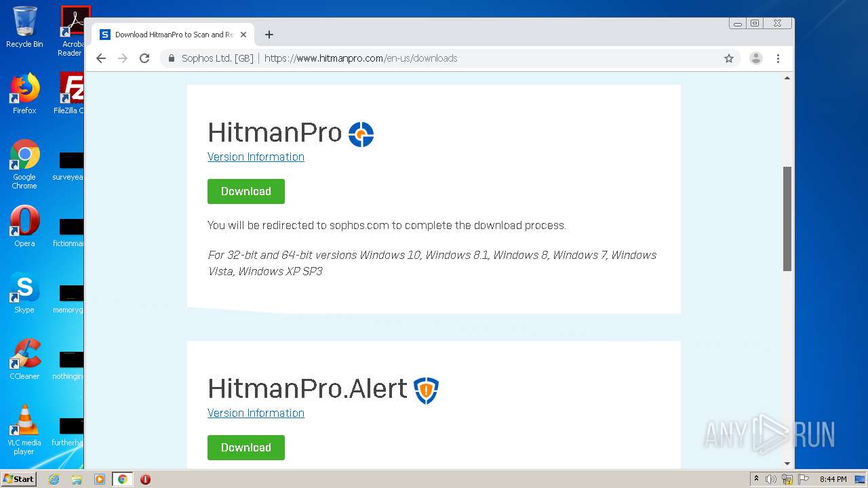
Task: Open Windows Media Player taskbar icon
Action: (100, 479)
